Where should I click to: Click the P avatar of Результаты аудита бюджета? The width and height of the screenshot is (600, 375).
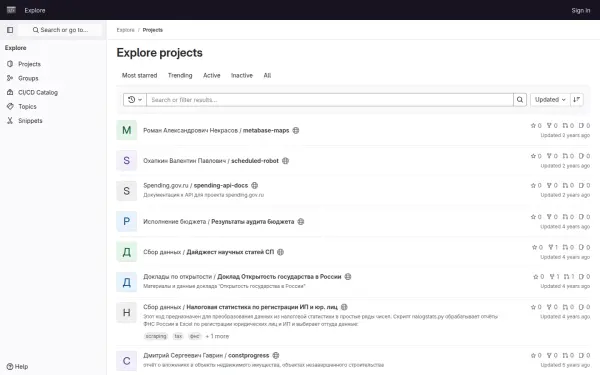point(127,221)
